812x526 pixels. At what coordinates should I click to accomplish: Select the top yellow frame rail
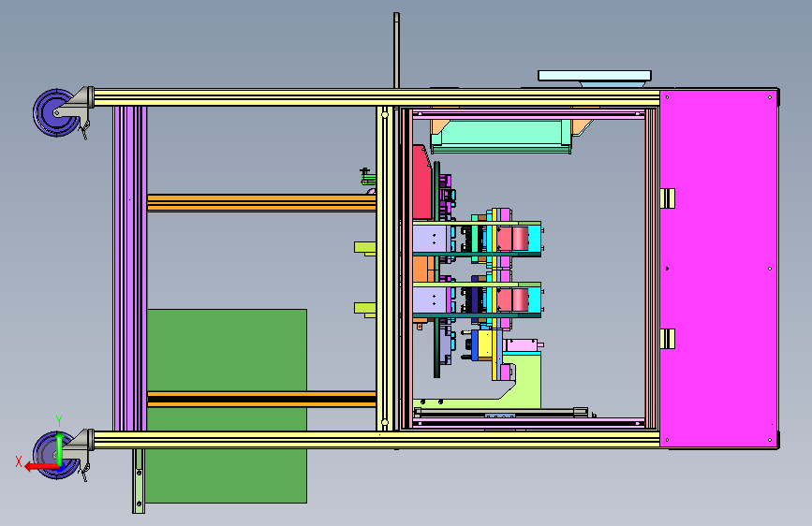pos(376,97)
